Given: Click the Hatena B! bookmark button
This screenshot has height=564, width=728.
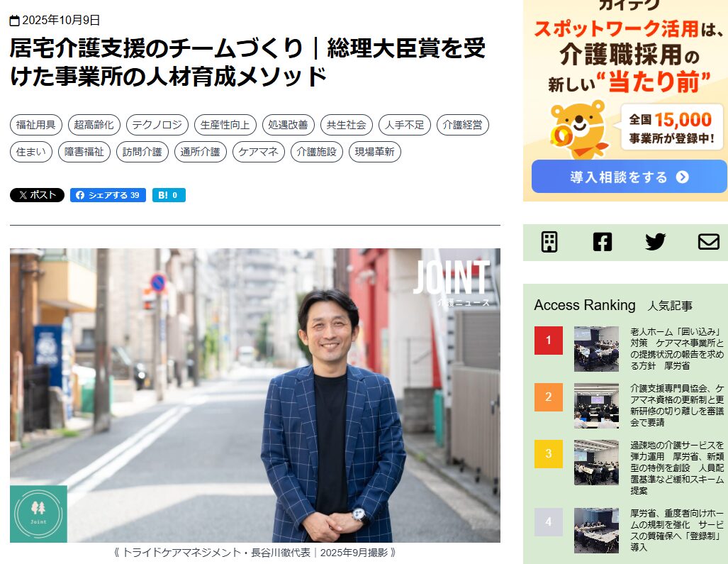Looking at the screenshot, I should click(169, 195).
